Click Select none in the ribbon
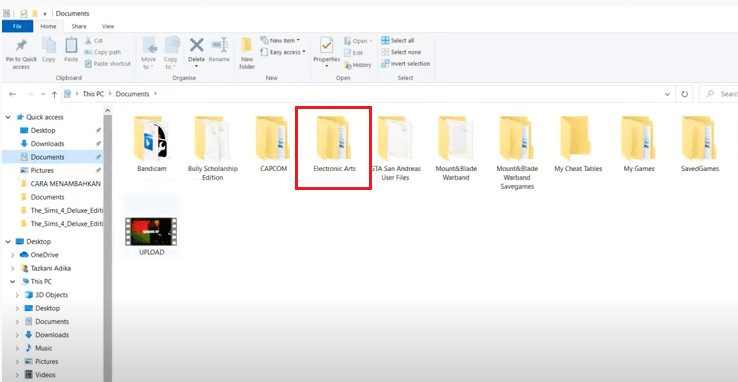Image resolution: width=738 pixels, height=382 pixels. coord(401,52)
